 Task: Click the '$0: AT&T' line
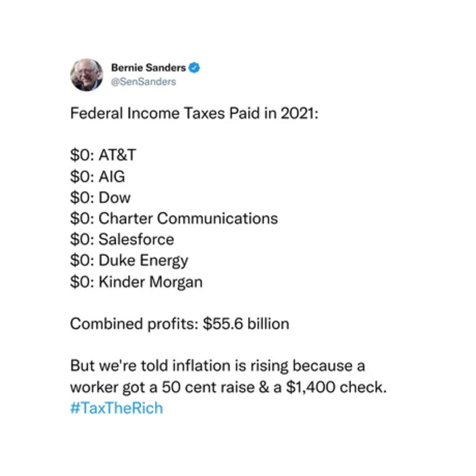pyautogui.click(x=103, y=155)
